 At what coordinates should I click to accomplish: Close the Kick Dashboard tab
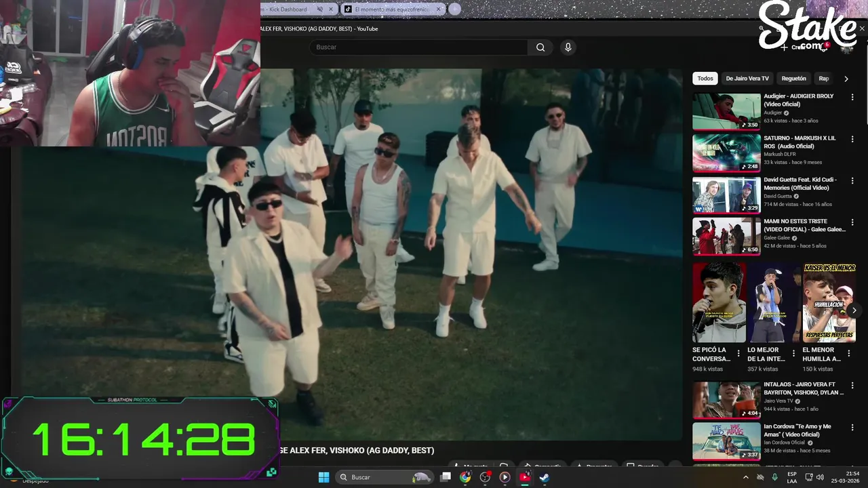332,9
